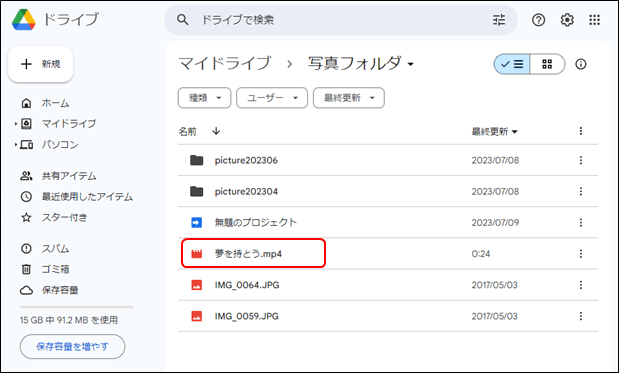The height and width of the screenshot is (373, 619).
Task: Expand the マイドライブ tree arrow
Action: (16, 124)
